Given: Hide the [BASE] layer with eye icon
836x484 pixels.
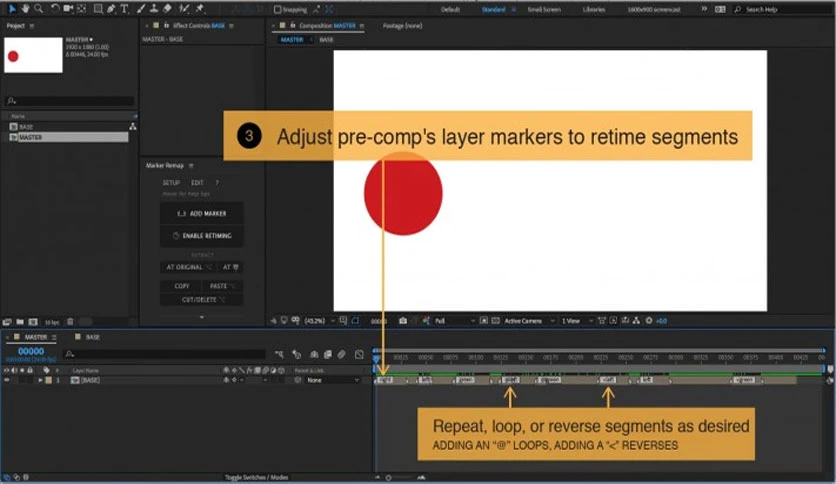Looking at the screenshot, I should [7, 381].
